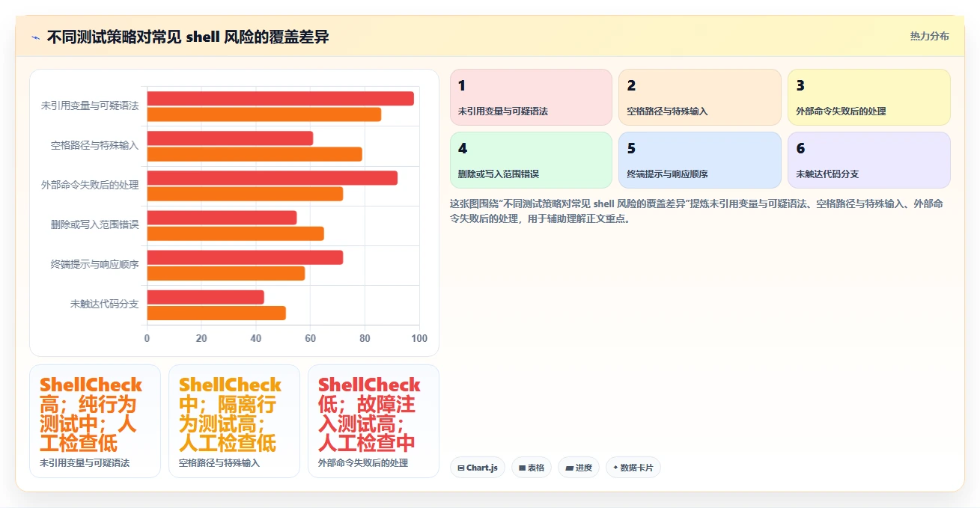The image size is (980, 508).
Task: Click the x-axis value 40
Action: [256, 338]
